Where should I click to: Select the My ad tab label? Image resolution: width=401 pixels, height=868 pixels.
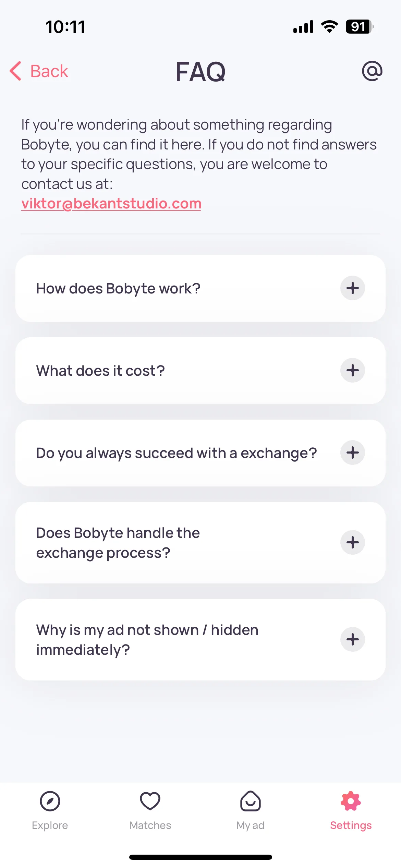(x=251, y=825)
